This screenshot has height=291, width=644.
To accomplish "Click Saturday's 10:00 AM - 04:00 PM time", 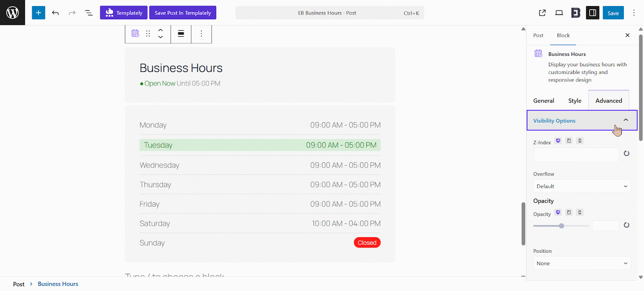I will point(346,223).
